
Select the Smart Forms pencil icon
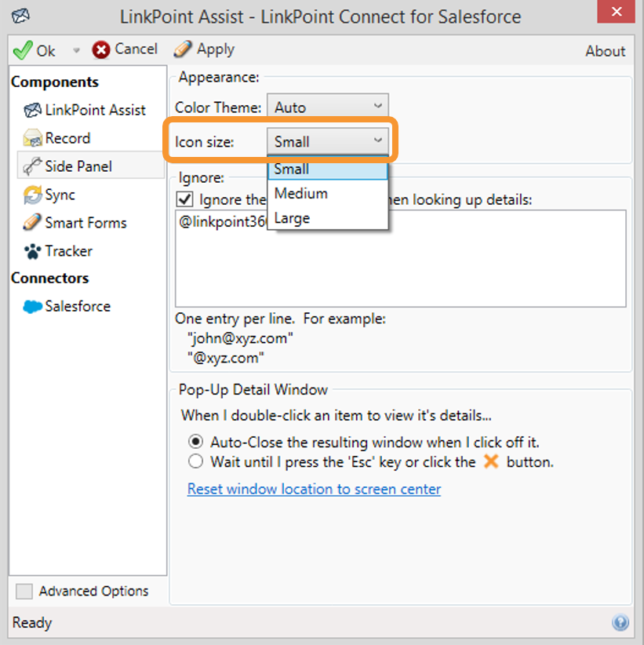coord(32,223)
